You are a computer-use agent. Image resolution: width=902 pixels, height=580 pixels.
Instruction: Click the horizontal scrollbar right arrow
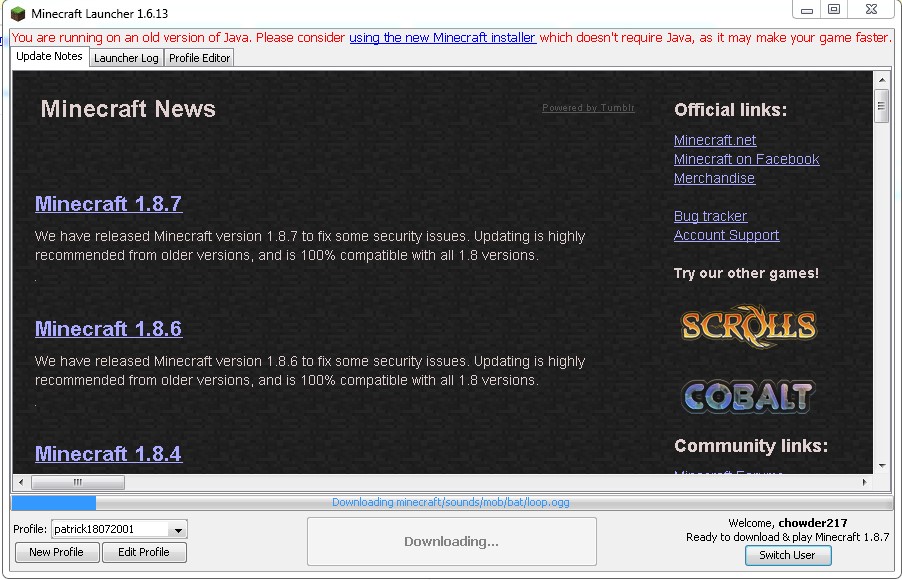(865, 482)
